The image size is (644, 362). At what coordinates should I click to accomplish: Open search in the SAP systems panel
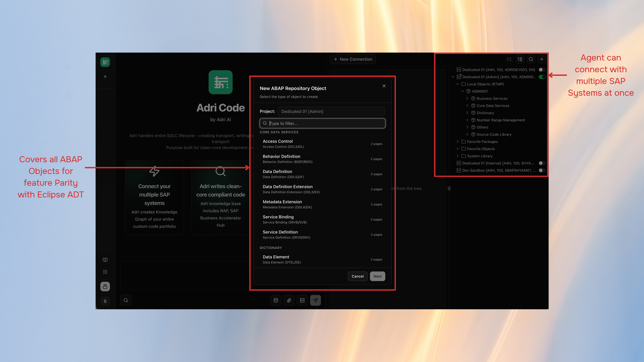[x=531, y=59]
